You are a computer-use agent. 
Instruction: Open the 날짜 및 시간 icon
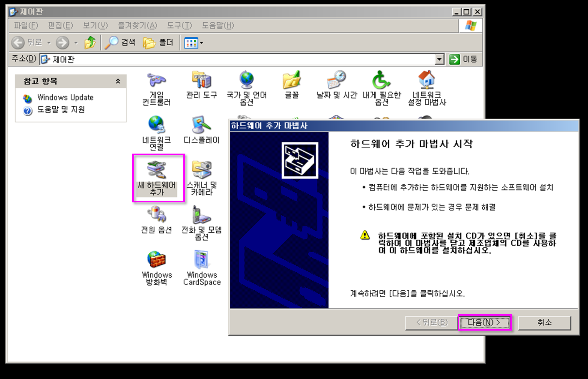(337, 85)
